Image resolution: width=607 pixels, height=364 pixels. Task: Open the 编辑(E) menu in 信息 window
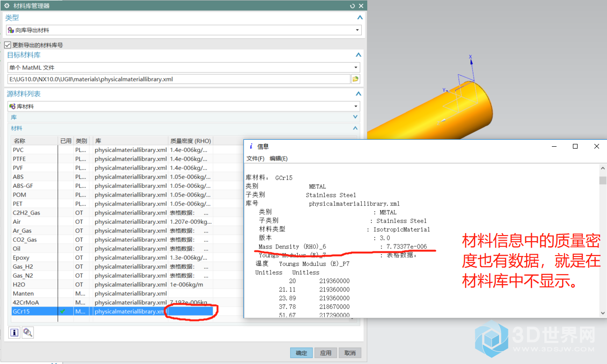(x=279, y=158)
